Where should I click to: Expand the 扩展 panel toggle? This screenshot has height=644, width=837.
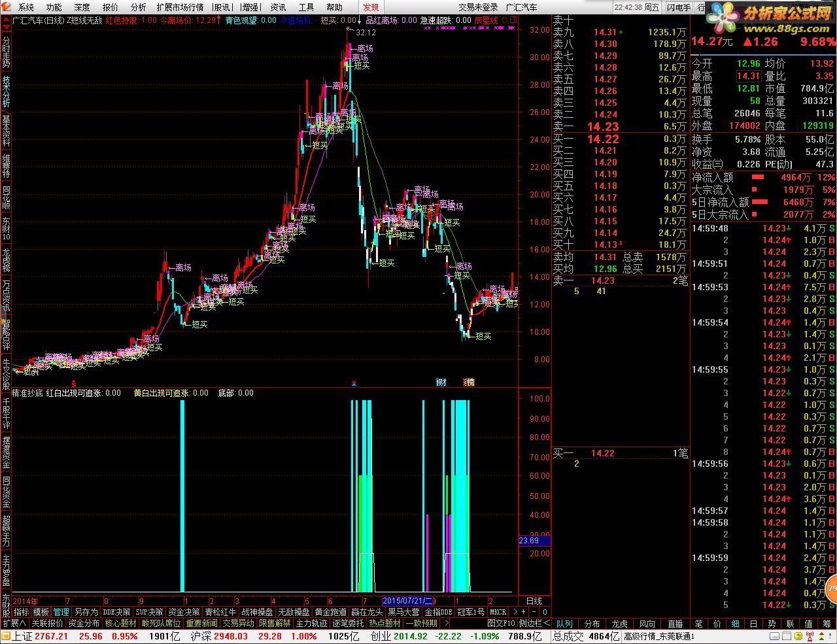coord(14,624)
